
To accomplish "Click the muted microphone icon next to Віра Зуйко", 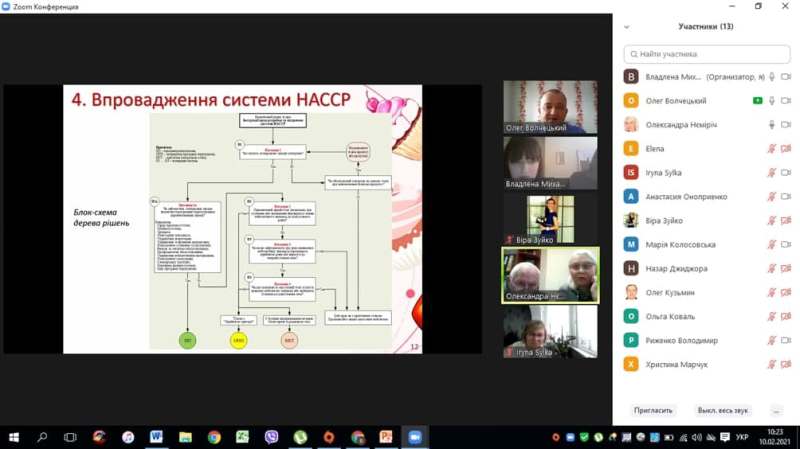I will (772, 221).
